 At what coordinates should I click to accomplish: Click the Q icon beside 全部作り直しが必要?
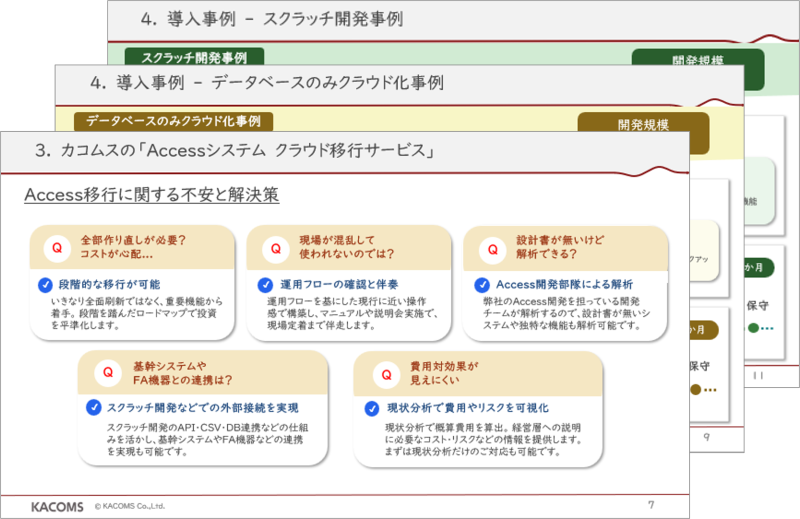click(57, 246)
